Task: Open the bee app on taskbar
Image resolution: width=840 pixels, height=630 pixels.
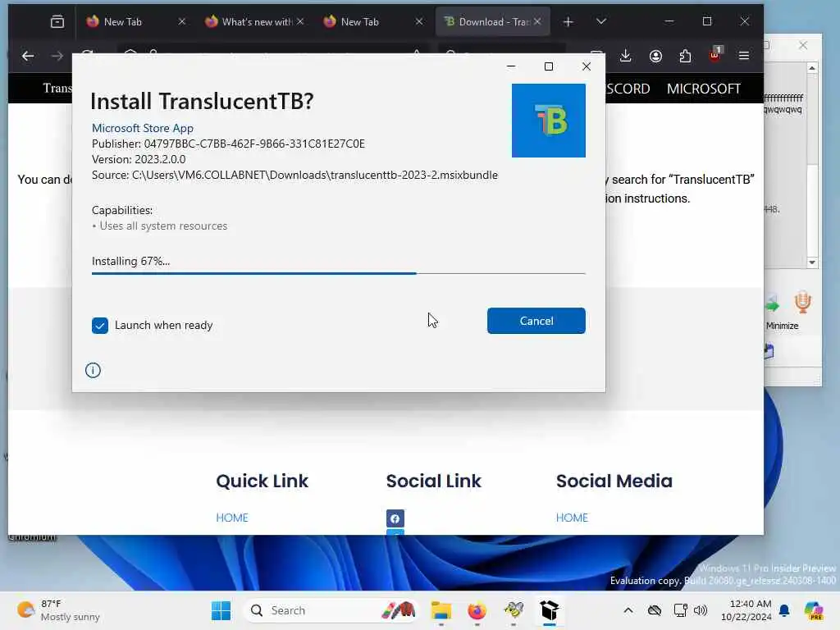Action: tap(514, 610)
